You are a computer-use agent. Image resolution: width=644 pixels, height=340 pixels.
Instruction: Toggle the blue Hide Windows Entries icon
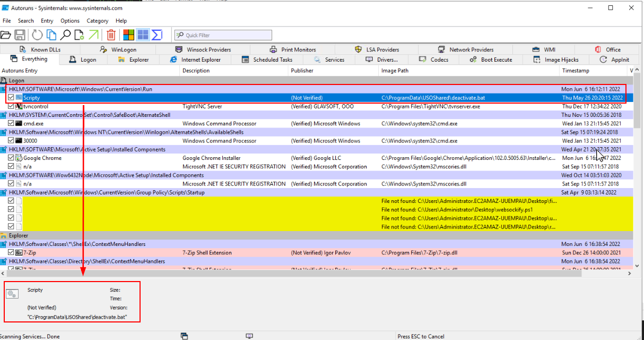point(143,35)
